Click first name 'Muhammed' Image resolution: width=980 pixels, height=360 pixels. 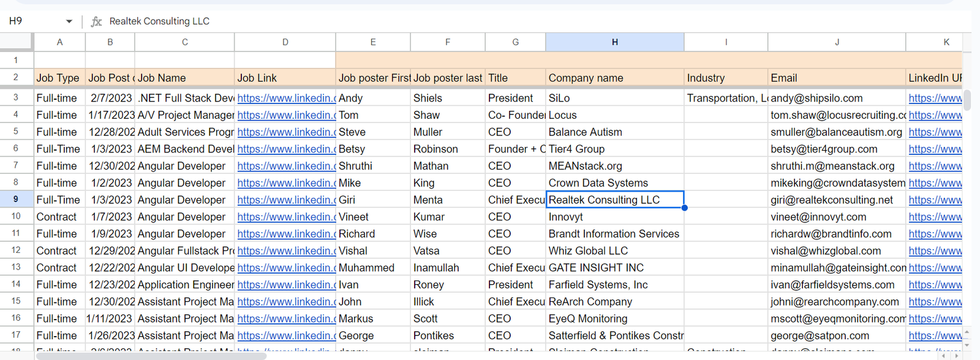373,268
